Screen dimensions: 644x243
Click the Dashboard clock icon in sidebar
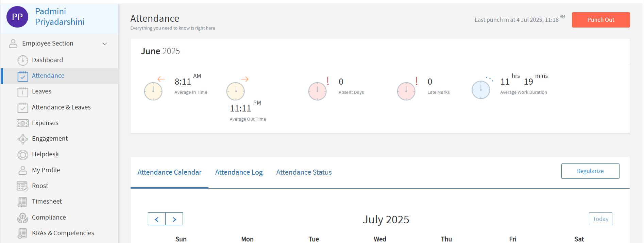pos(23,60)
